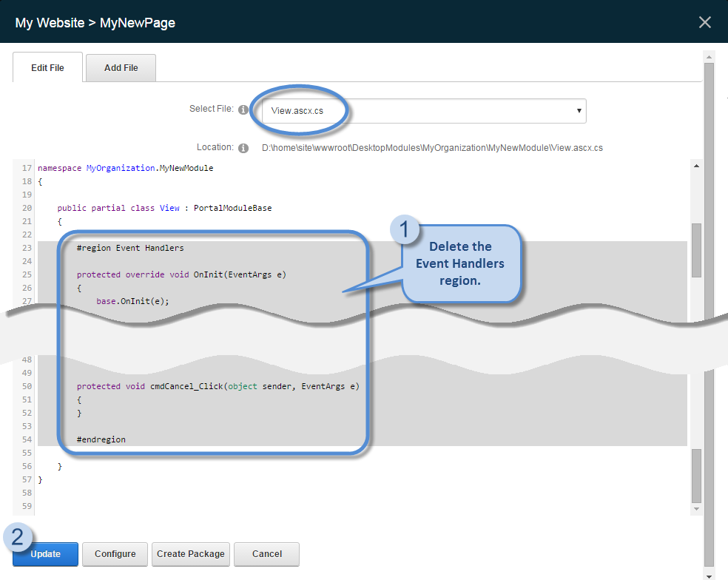Switch to the Edit File tab
Viewport: 728px width, 580px height.
pyautogui.click(x=47, y=68)
